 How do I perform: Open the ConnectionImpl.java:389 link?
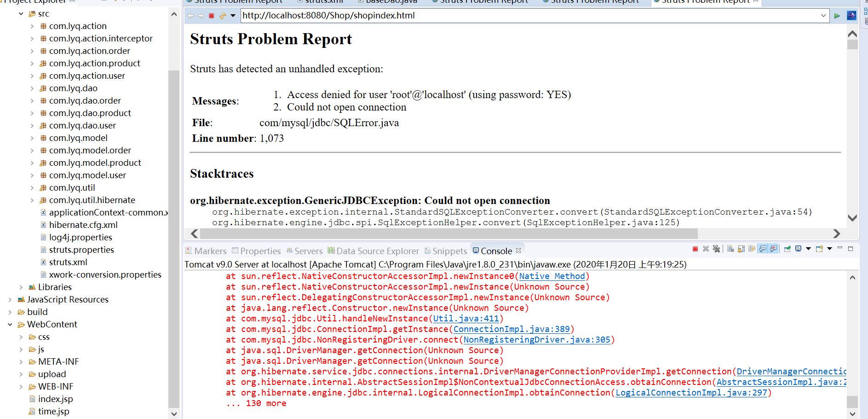(512, 329)
